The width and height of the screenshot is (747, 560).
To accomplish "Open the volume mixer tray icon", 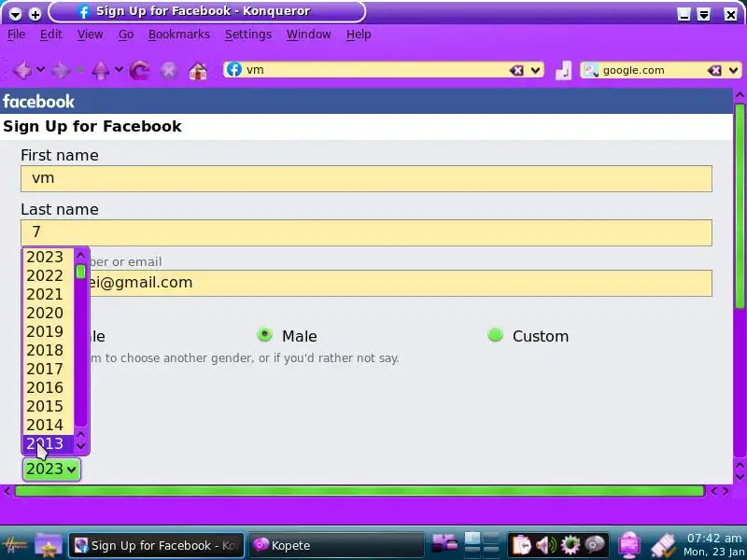I will click(x=546, y=545).
